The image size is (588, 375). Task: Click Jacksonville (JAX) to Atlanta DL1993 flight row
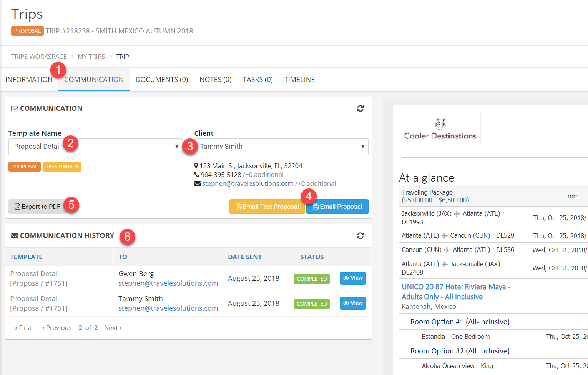coord(493,218)
